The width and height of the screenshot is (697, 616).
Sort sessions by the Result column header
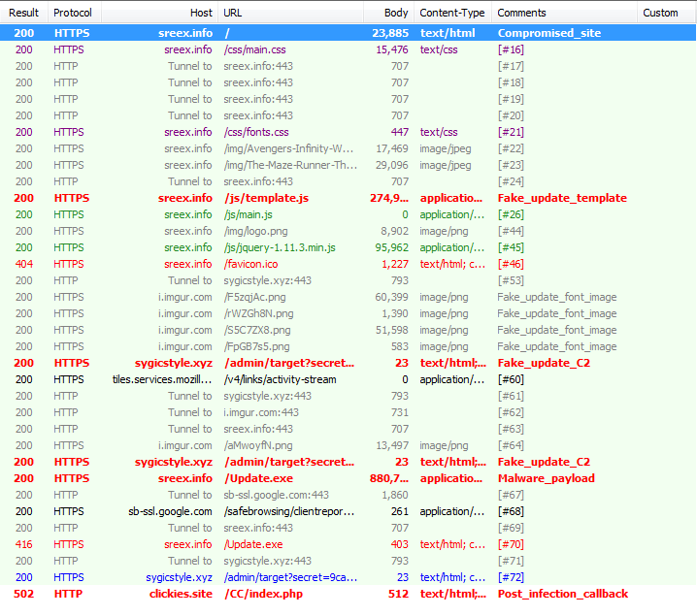(x=23, y=13)
